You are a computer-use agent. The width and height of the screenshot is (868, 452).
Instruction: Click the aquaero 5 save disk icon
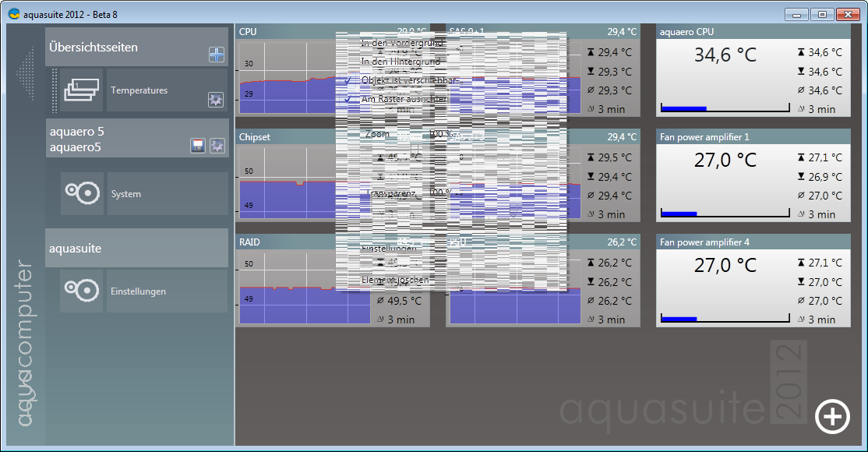[x=198, y=146]
